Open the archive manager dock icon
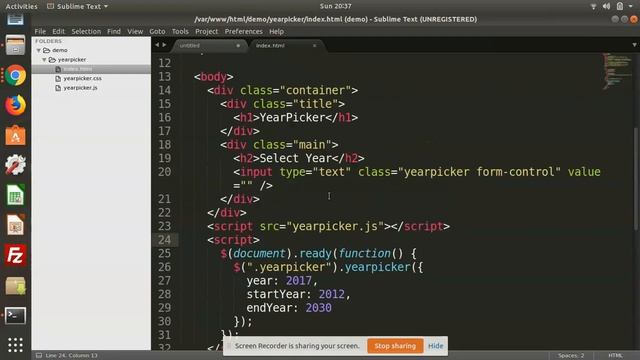The height and width of the screenshot is (360, 640). (16, 286)
